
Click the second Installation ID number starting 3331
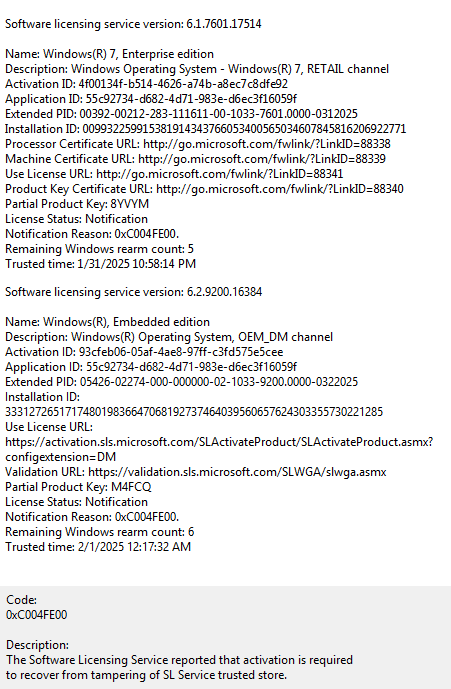[x=194, y=412]
